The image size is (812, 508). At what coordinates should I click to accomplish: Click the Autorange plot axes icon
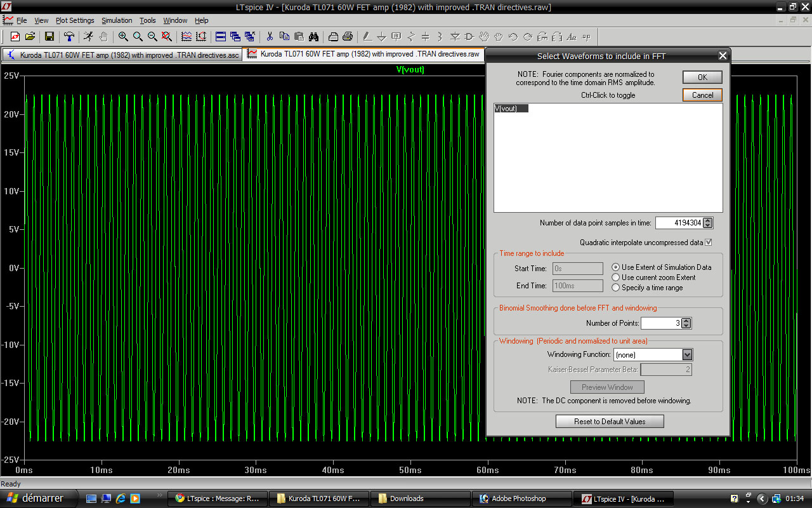pos(201,37)
